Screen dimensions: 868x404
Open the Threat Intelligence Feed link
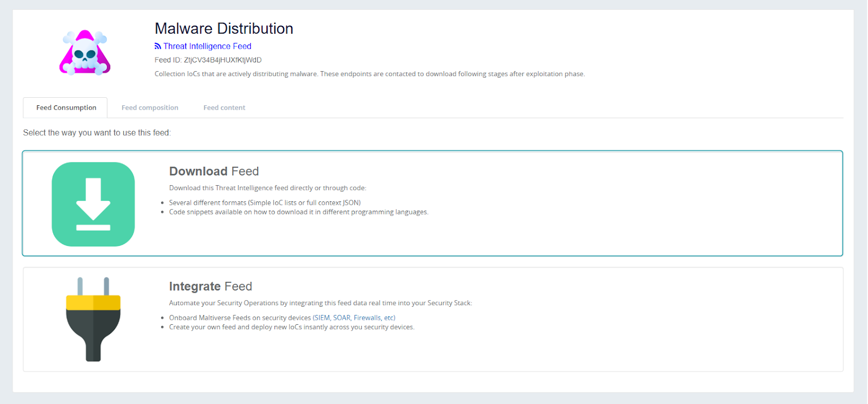coord(207,47)
